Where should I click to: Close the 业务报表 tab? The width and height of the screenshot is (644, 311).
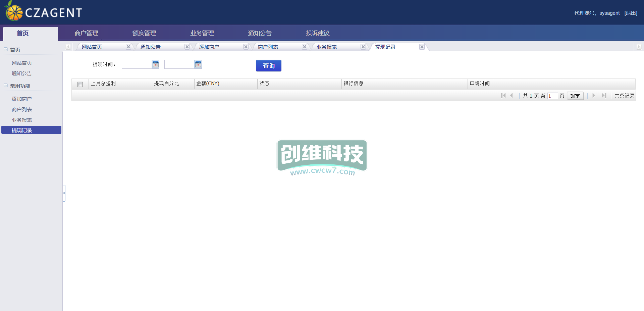[x=363, y=47]
